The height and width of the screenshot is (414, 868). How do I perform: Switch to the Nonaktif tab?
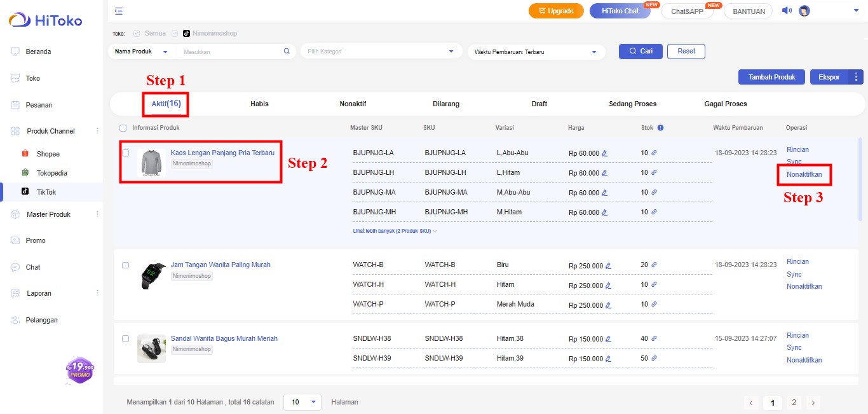(353, 104)
